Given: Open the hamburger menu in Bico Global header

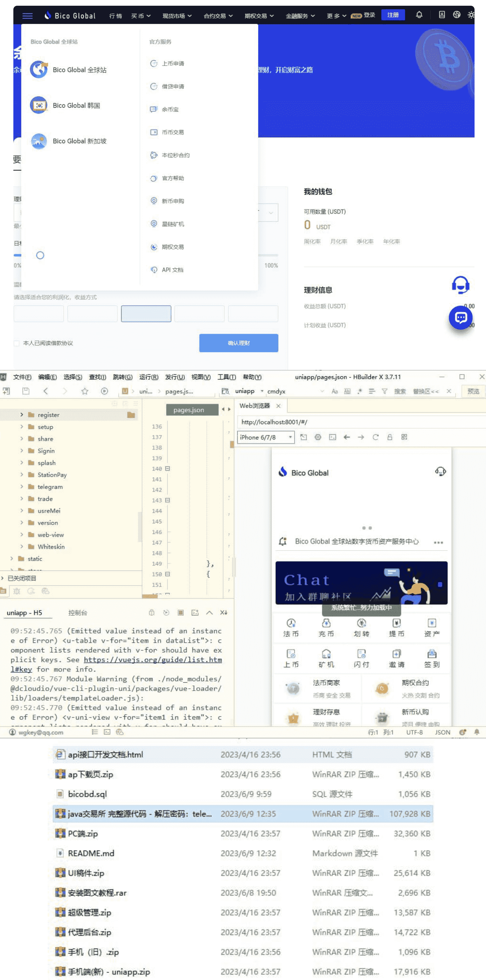Looking at the screenshot, I should tap(27, 16).
